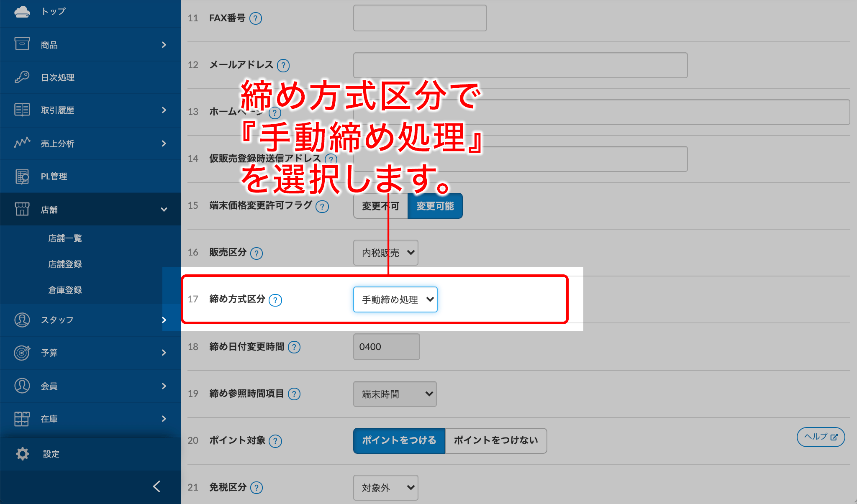Open the 手動締め処理 dropdown
857x504 pixels.
[395, 299]
